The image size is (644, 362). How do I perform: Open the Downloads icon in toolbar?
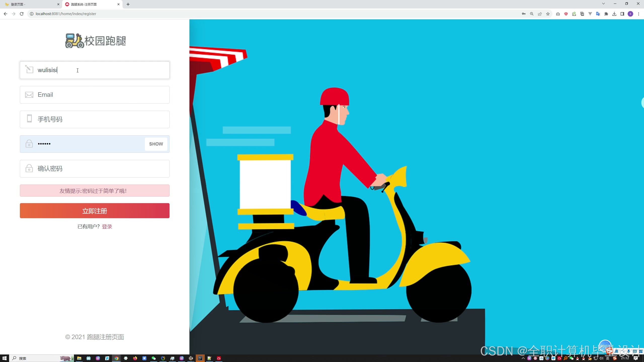(x=614, y=14)
